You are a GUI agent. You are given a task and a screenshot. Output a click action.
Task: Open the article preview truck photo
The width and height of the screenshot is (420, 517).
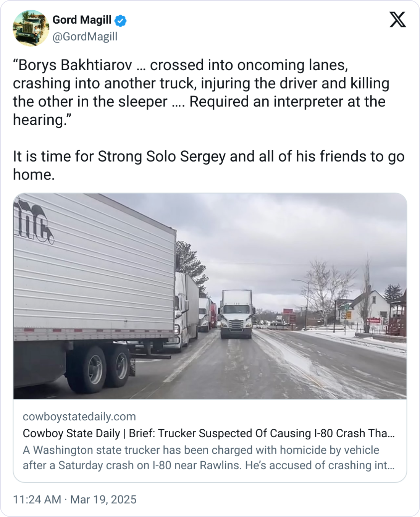coord(210,296)
